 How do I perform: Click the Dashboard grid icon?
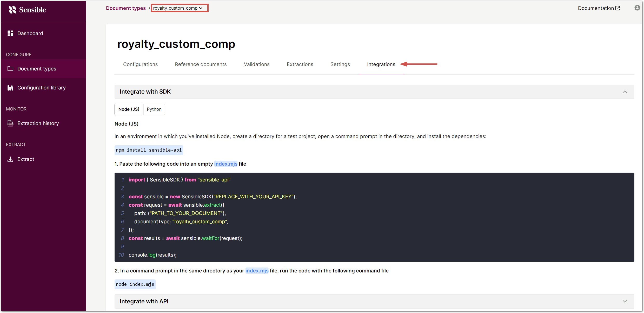pos(10,33)
